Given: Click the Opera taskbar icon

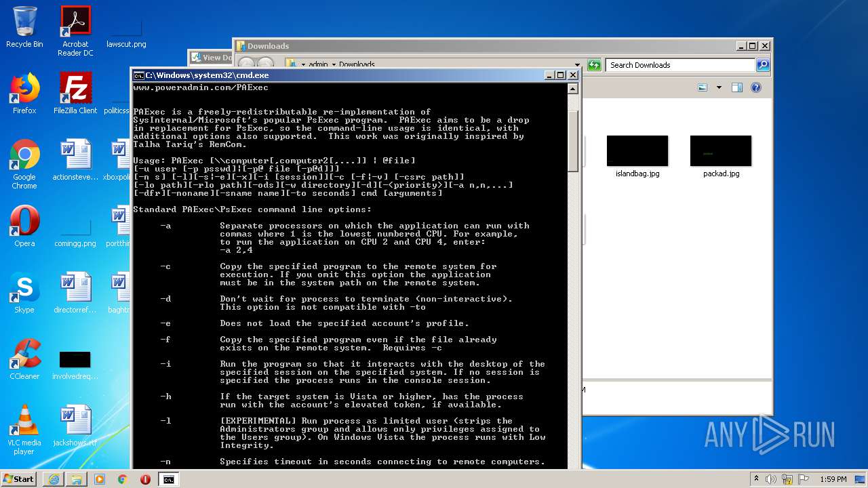Looking at the screenshot, I should 145,479.
